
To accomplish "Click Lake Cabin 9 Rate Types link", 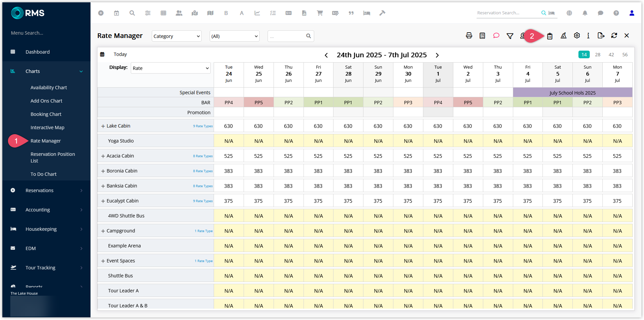I will point(203,126).
